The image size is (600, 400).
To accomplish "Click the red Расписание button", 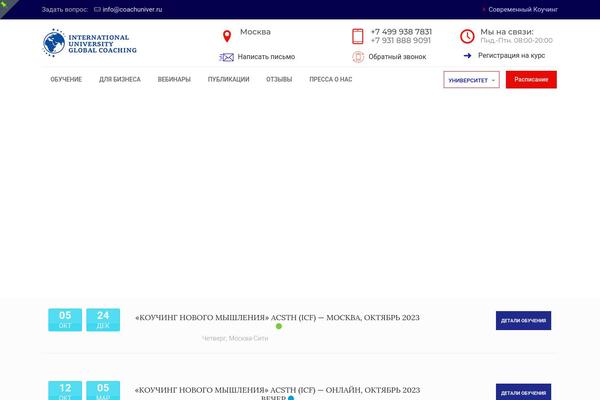I will tap(531, 80).
